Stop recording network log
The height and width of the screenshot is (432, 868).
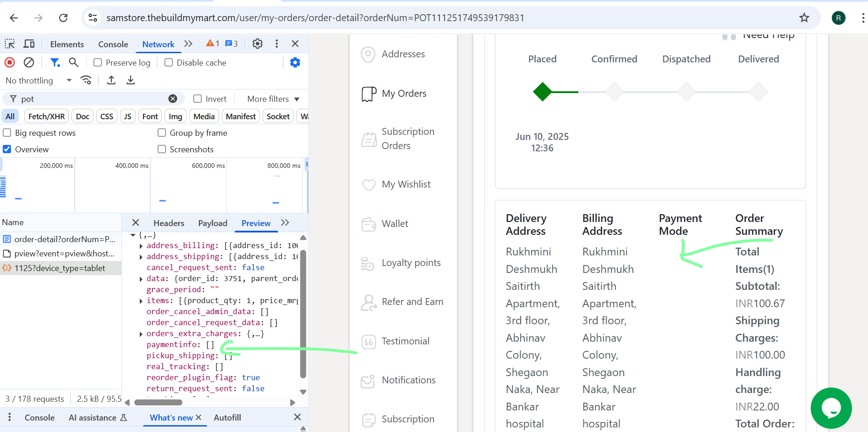click(10, 62)
